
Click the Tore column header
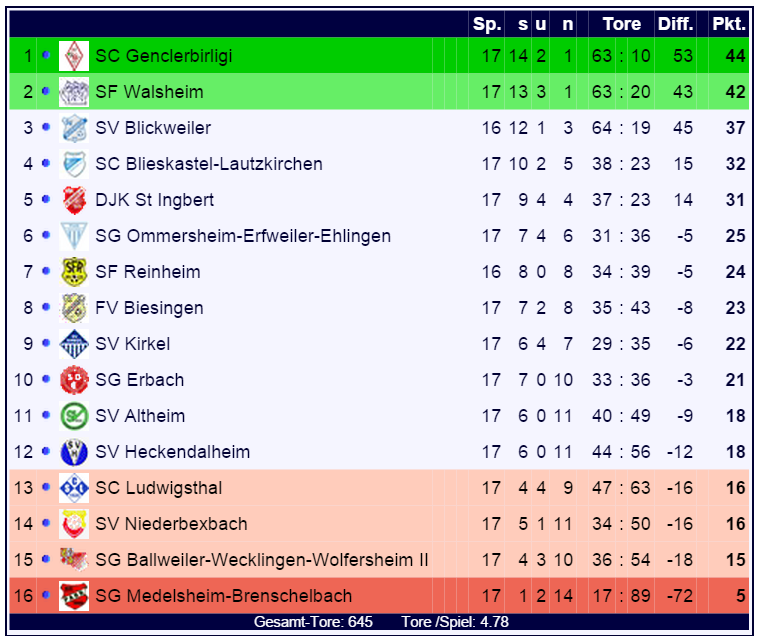click(x=622, y=24)
